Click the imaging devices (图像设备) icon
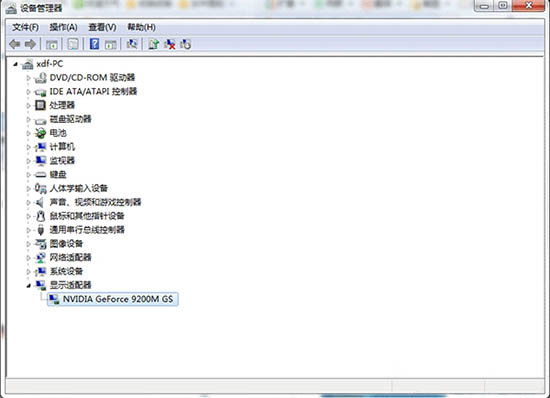This screenshot has height=398, width=550. [40, 244]
